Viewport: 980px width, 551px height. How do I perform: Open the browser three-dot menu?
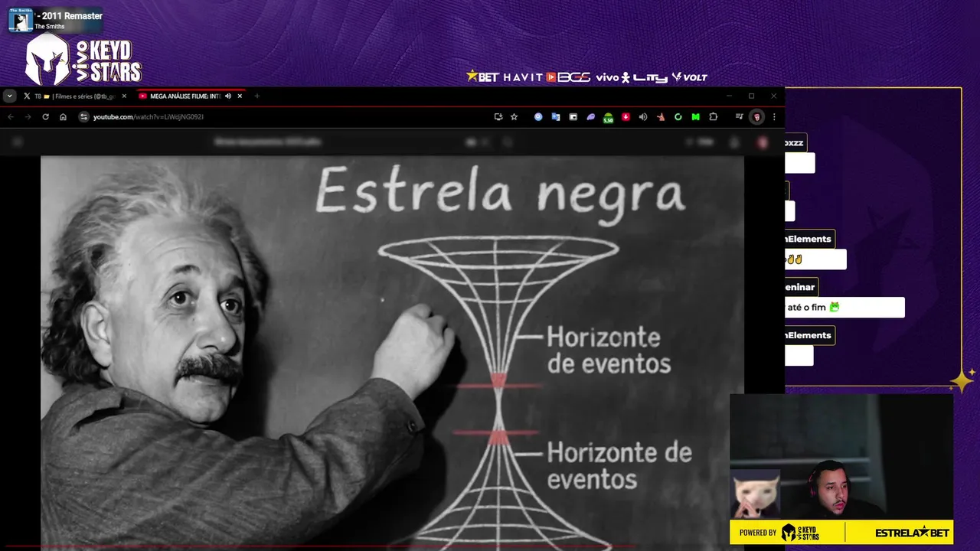[x=774, y=117]
